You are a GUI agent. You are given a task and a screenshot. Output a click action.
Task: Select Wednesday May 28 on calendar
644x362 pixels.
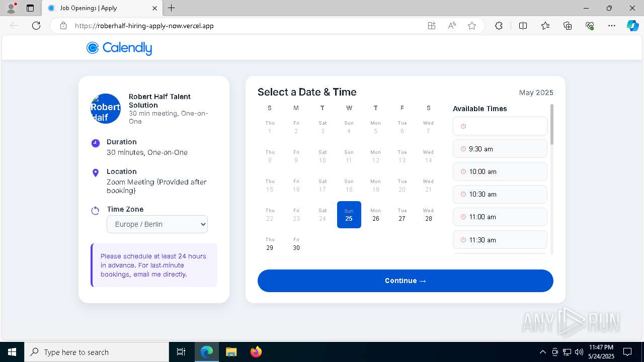coord(428,215)
